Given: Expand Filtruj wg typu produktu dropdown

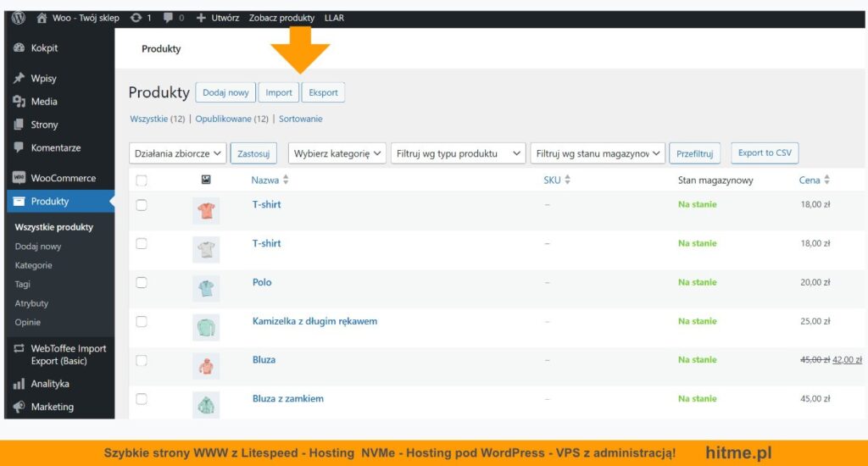Looking at the screenshot, I should coord(458,153).
